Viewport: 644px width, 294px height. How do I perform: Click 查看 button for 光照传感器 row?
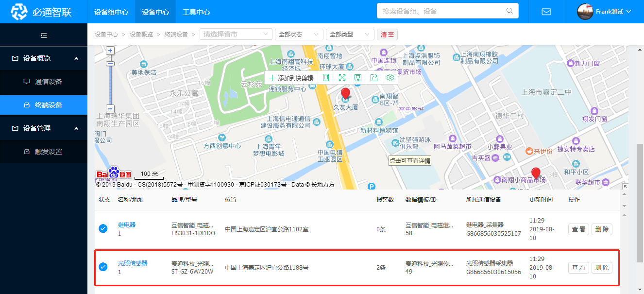coord(578,268)
